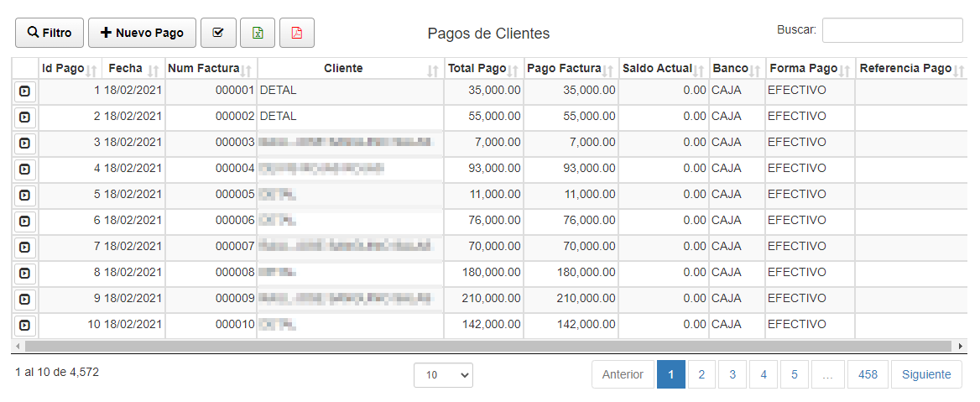This screenshot has height=402, width=980.
Task: Click the PDF export icon button
Action: [x=296, y=33]
